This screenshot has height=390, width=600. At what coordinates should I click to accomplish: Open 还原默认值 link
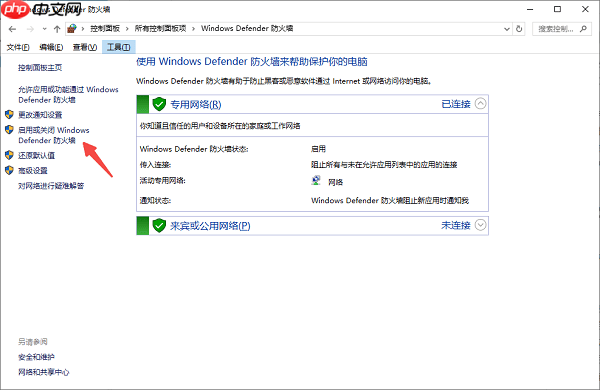point(36,155)
